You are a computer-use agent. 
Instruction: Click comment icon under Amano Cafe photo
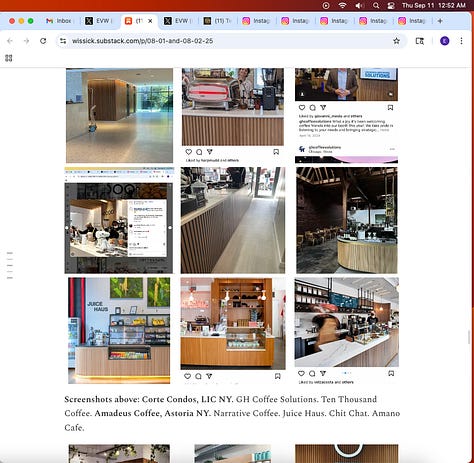click(x=312, y=373)
